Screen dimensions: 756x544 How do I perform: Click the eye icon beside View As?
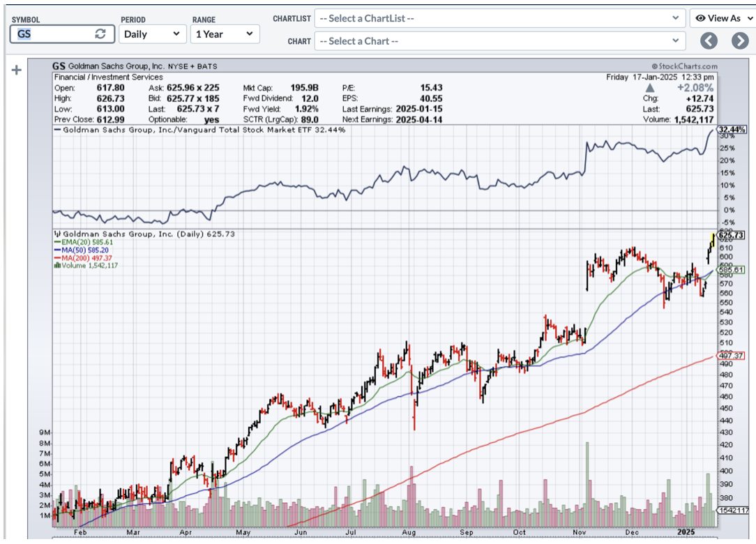point(700,18)
